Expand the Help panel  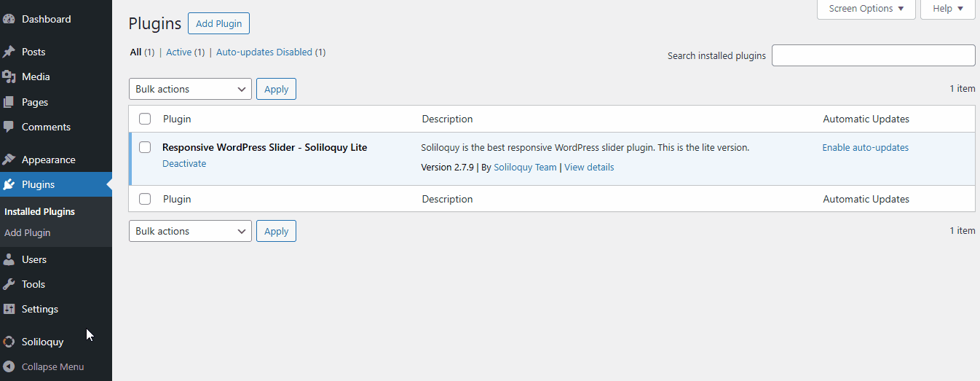point(947,9)
